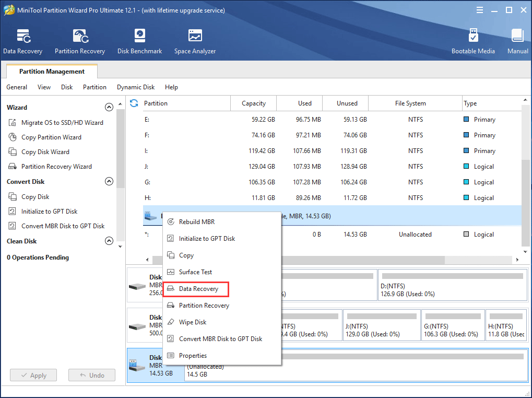Collapse the Convert Disk section
532x398 pixels.
click(x=109, y=181)
